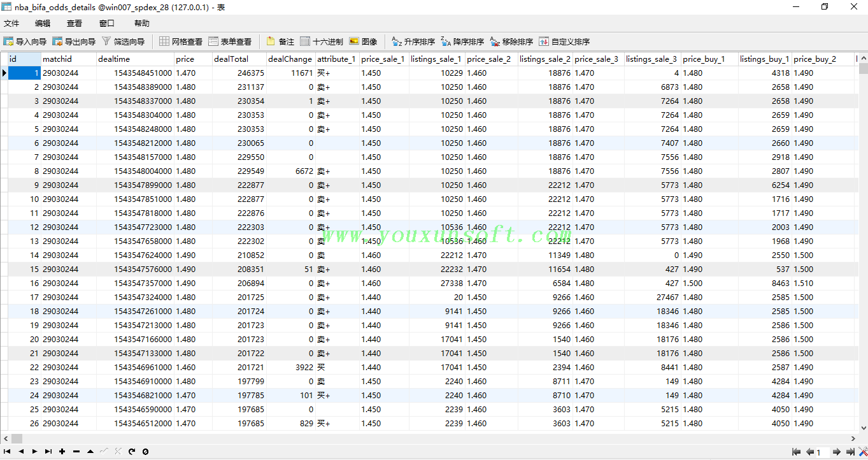Select listings_sale_2 cell 11349 in row 14

545,255
